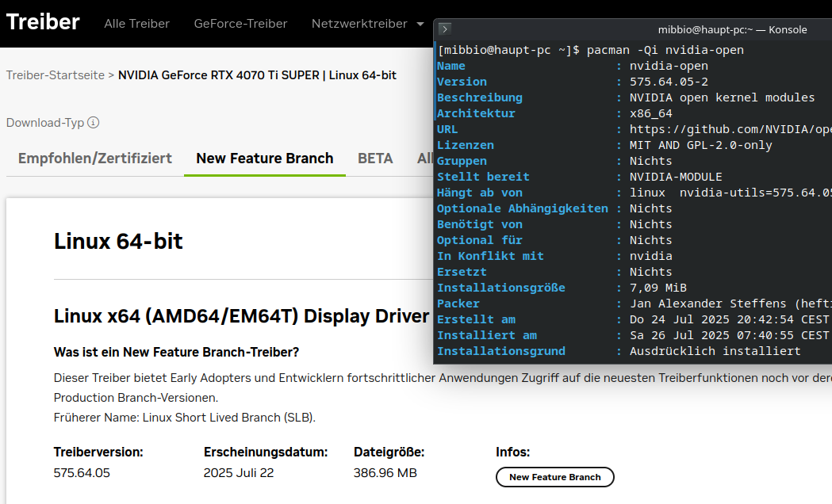Click the Architektur value x86_64 in Konsole

click(651, 113)
